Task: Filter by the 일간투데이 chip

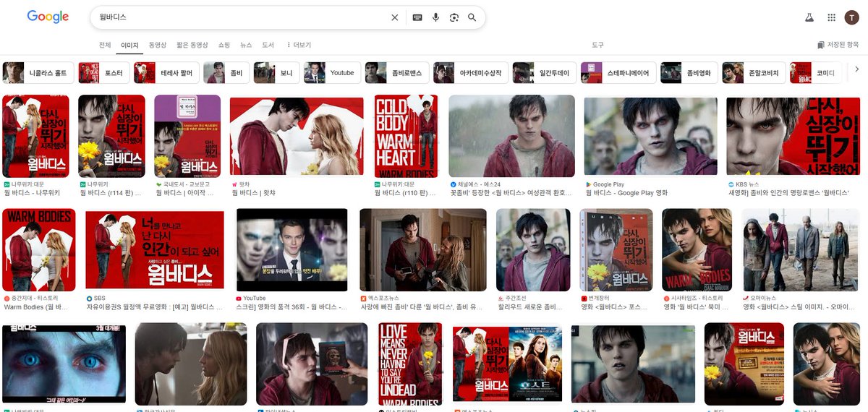Action: (x=545, y=73)
